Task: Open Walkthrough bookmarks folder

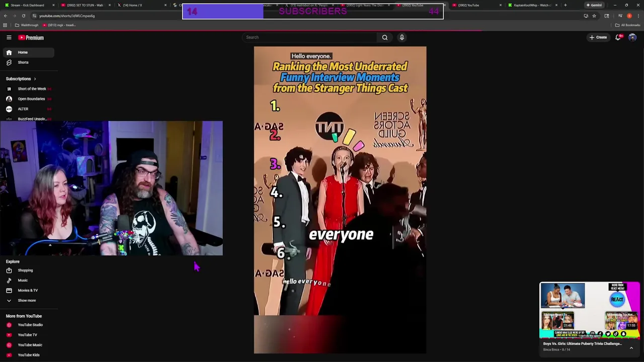Action: click(27, 25)
